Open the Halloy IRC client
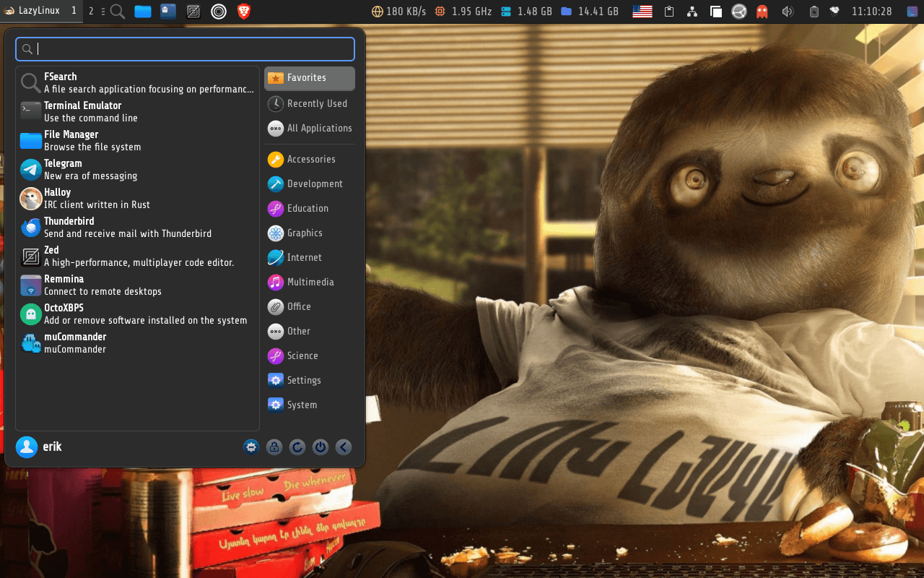The image size is (924, 578). click(57, 199)
